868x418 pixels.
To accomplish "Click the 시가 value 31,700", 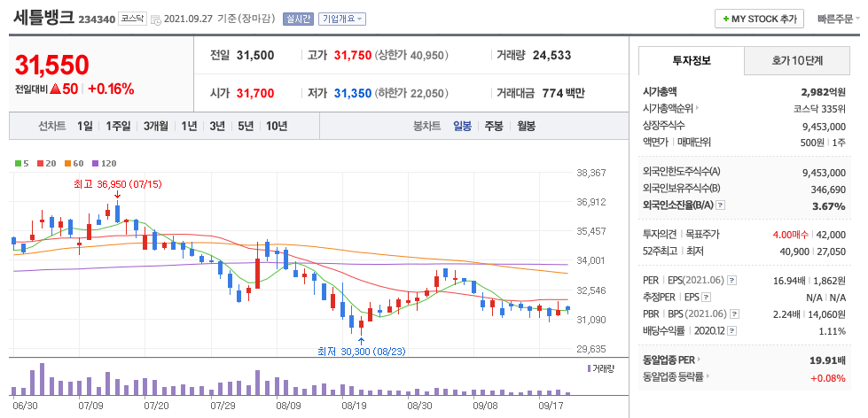I will 255,94.
